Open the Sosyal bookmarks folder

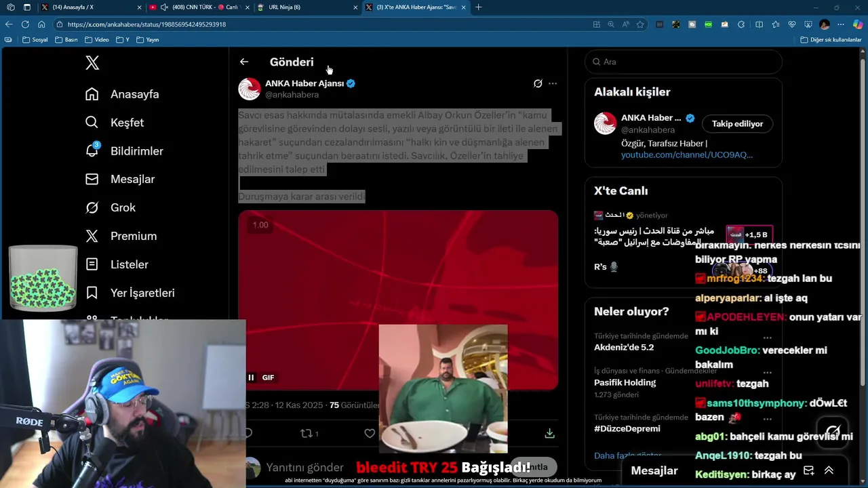click(x=35, y=40)
